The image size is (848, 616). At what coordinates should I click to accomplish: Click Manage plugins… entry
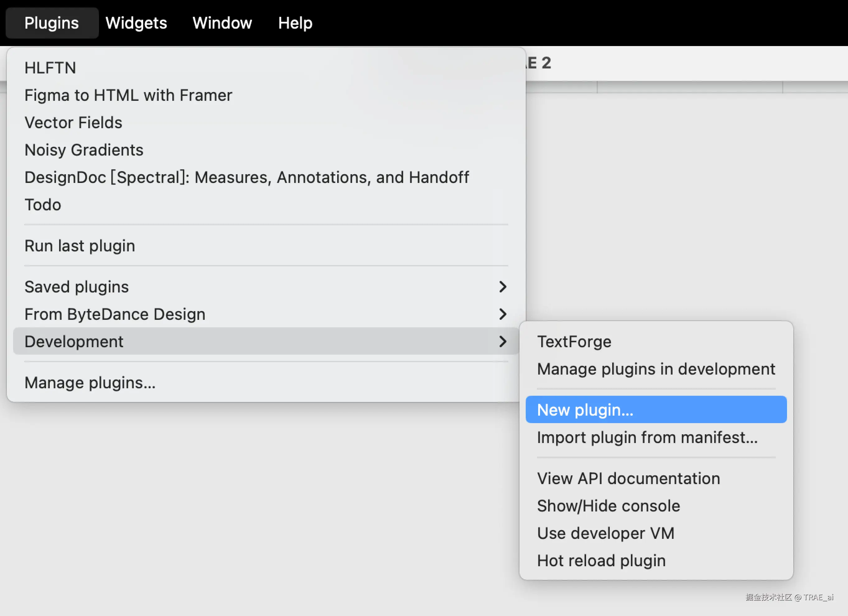pyautogui.click(x=90, y=383)
